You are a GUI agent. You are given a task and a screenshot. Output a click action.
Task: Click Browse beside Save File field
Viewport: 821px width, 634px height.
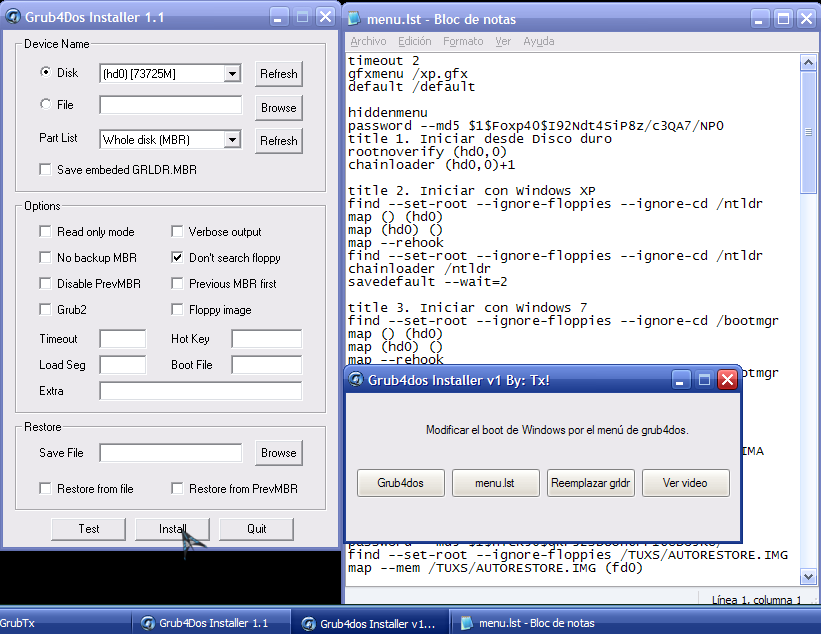(279, 453)
